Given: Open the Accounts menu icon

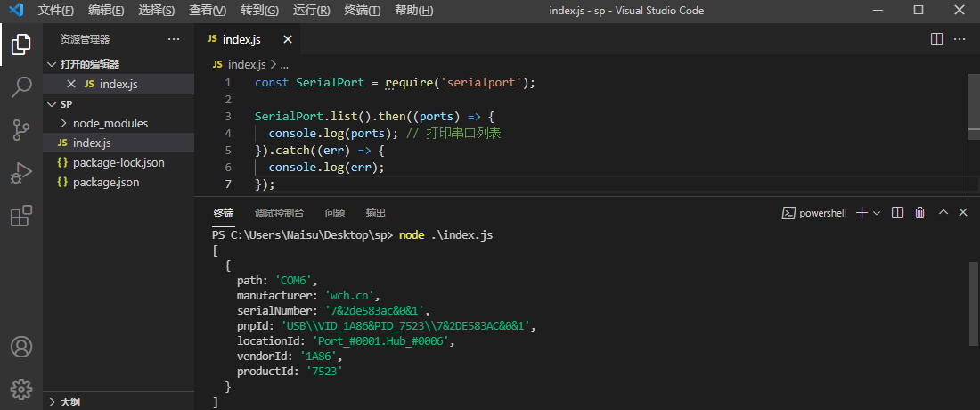Looking at the screenshot, I should [21, 346].
